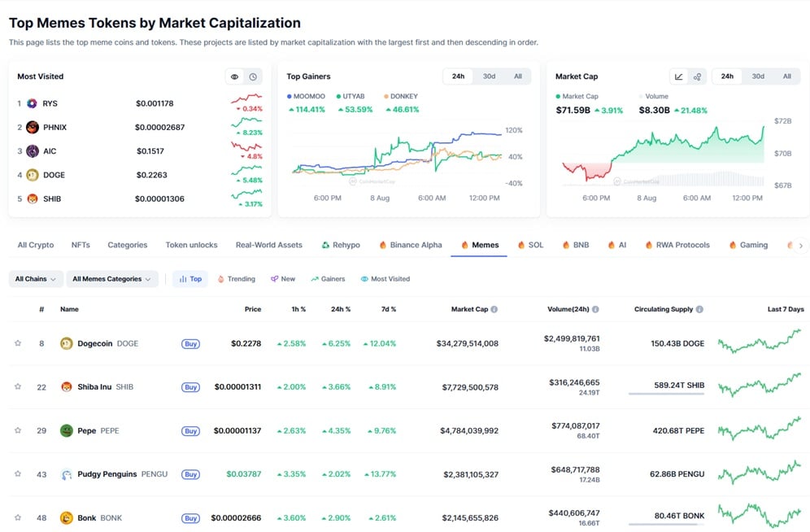Switch Market Cap card to bubble chart icon
The image size is (810, 532).
click(697, 76)
